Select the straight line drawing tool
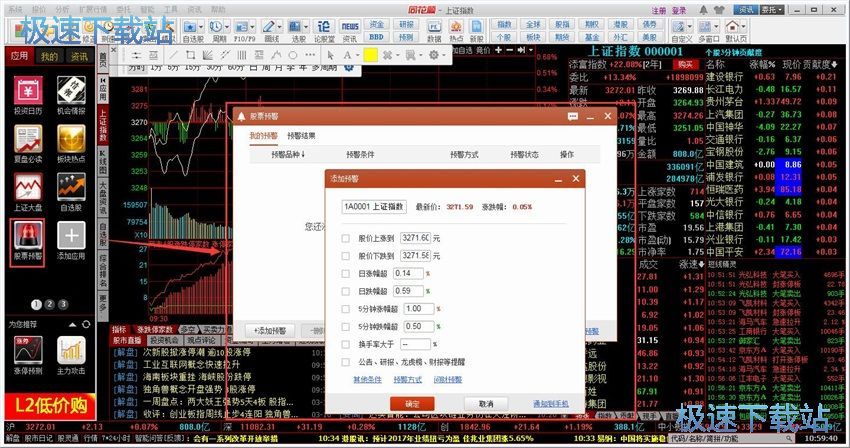Screen dimensions: 850x448 (x=173, y=55)
